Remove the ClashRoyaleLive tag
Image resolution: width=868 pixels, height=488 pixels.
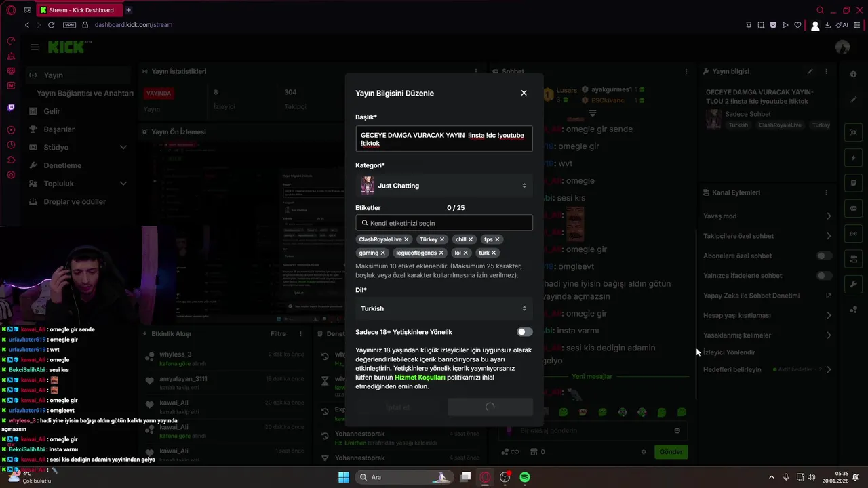406,239
